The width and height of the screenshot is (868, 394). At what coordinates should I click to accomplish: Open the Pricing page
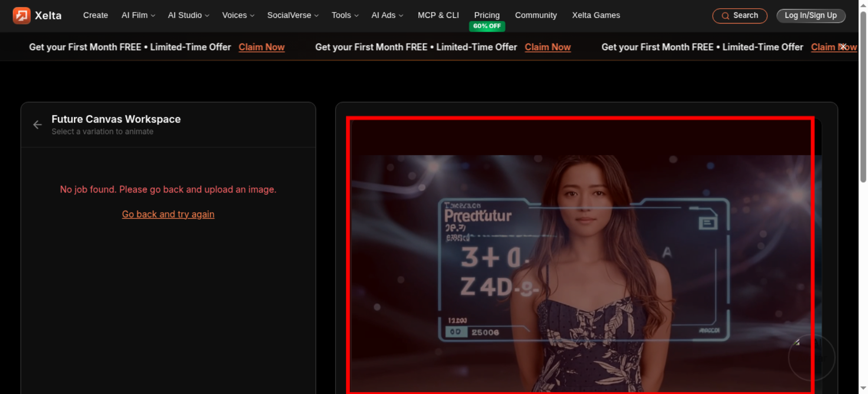(487, 15)
